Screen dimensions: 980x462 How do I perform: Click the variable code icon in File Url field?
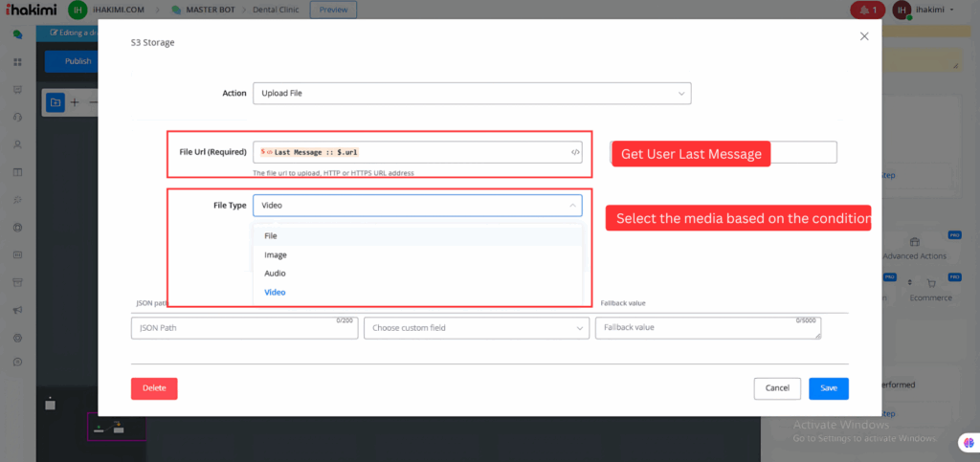(x=575, y=152)
